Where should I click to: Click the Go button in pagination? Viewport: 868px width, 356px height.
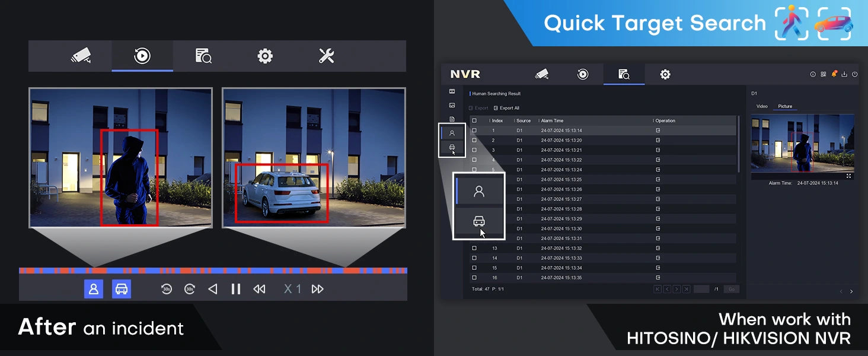point(732,289)
